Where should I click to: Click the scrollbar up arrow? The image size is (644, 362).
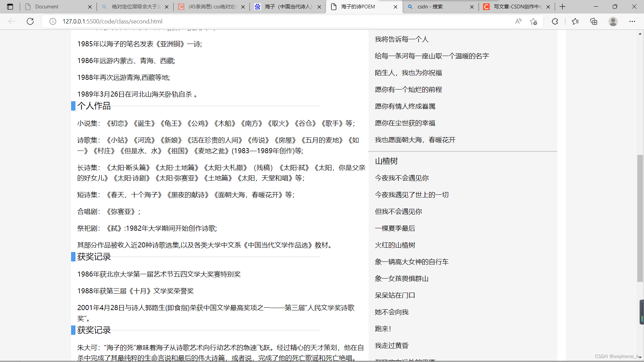coord(640,34)
